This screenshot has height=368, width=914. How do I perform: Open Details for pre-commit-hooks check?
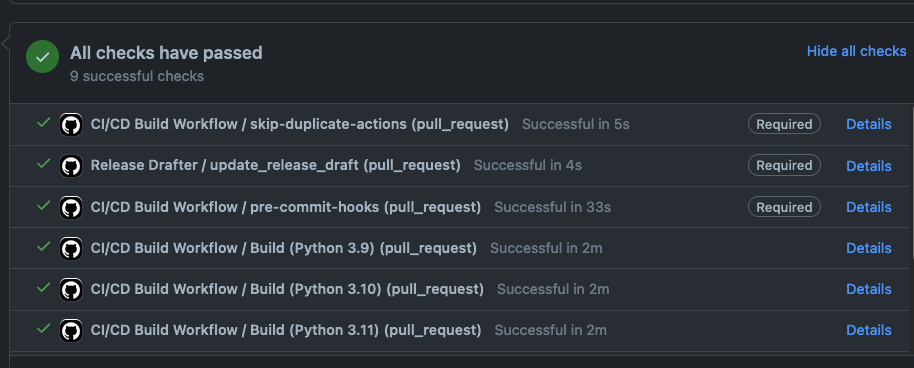pos(869,207)
